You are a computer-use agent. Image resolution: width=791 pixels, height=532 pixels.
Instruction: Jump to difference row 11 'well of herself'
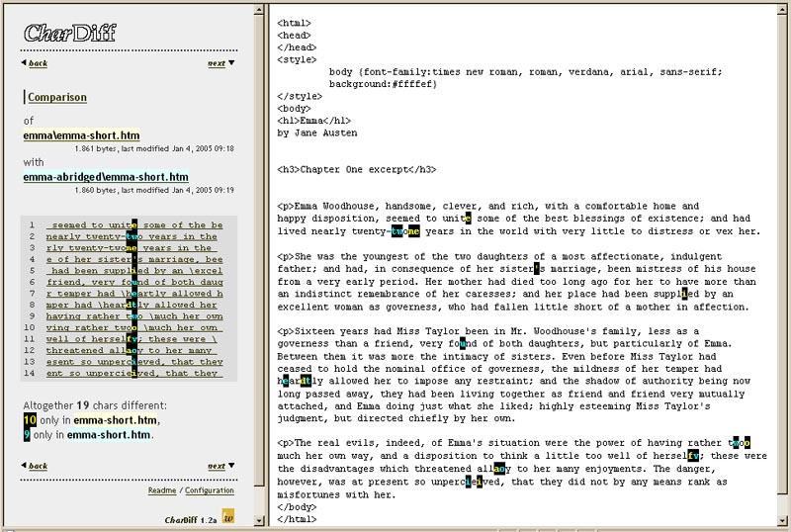pos(132,339)
